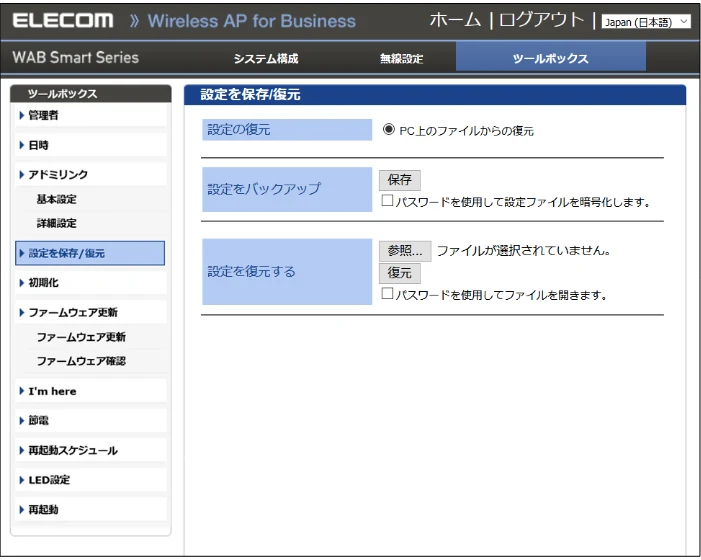Click the 設定をバックアップ label
Viewport: 701px width, 560px height.
point(264,189)
